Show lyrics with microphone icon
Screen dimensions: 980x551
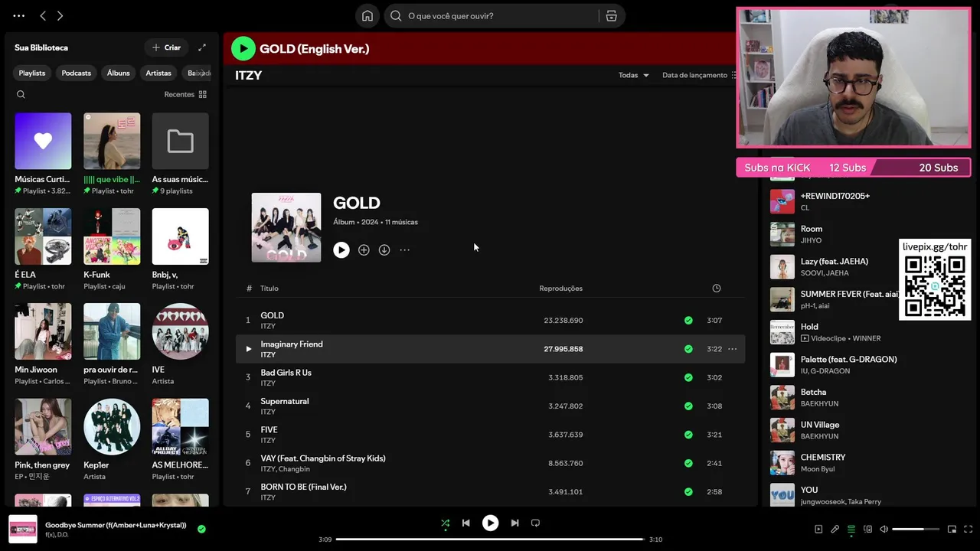[x=835, y=529]
